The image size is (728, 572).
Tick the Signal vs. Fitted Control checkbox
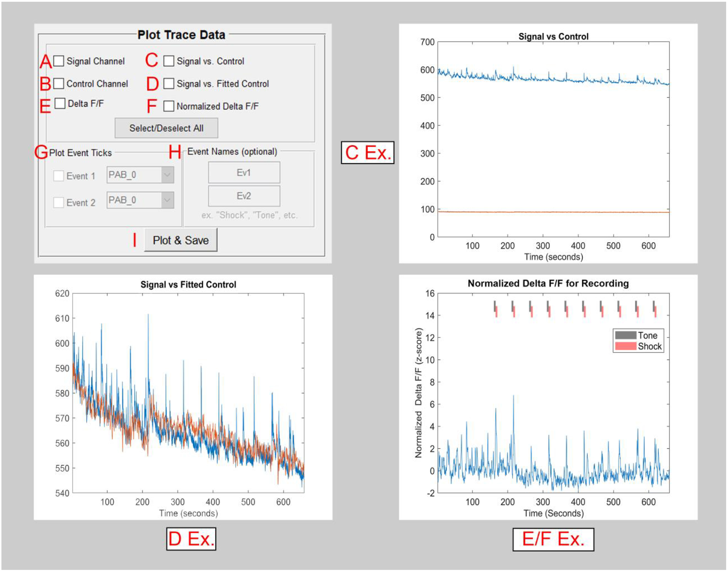click(169, 84)
